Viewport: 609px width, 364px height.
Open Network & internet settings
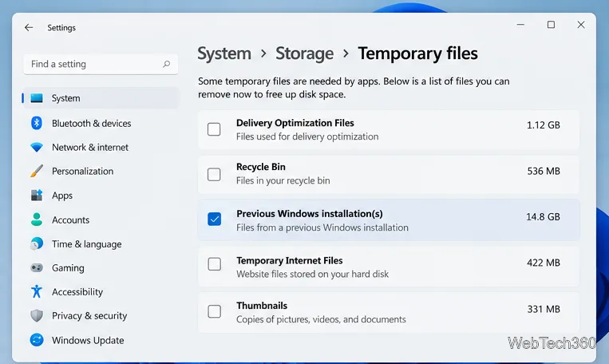(101, 147)
